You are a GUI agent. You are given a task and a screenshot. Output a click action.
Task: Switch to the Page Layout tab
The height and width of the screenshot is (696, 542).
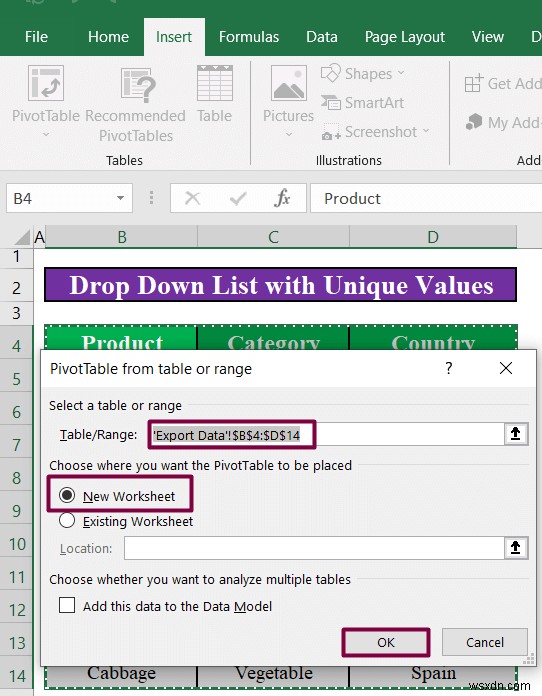coord(404,36)
